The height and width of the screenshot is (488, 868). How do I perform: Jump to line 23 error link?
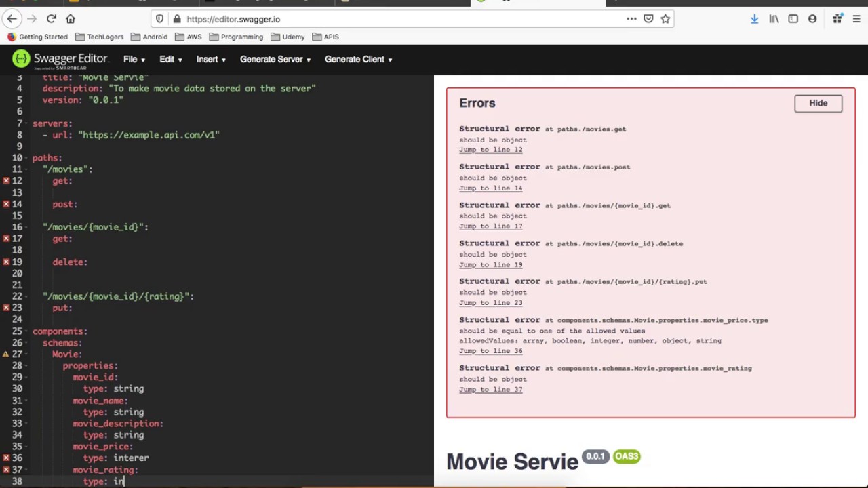pos(490,303)
